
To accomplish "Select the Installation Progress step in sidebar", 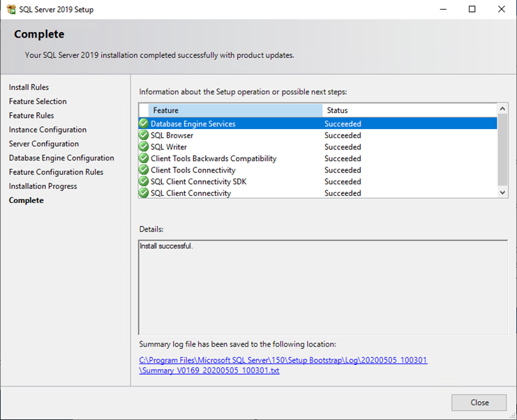I will tap(43, 186).
